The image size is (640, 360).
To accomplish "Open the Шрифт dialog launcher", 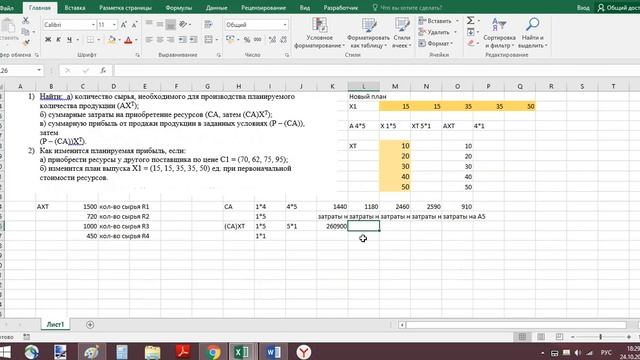I will (138, 55).
